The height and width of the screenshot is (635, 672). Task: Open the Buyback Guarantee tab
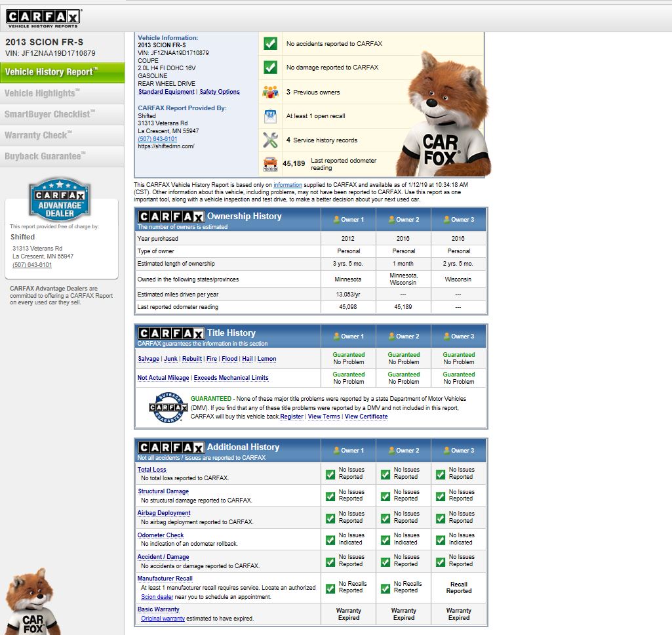62,157
